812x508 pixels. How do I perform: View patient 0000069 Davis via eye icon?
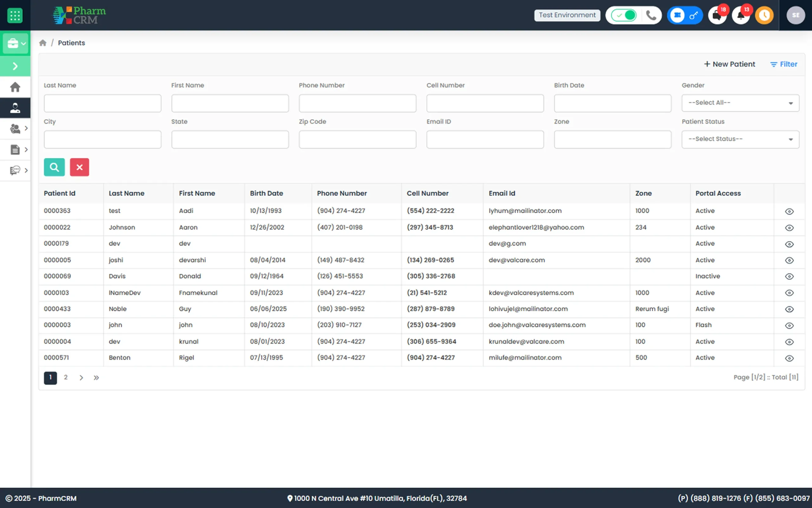(789, 277)
